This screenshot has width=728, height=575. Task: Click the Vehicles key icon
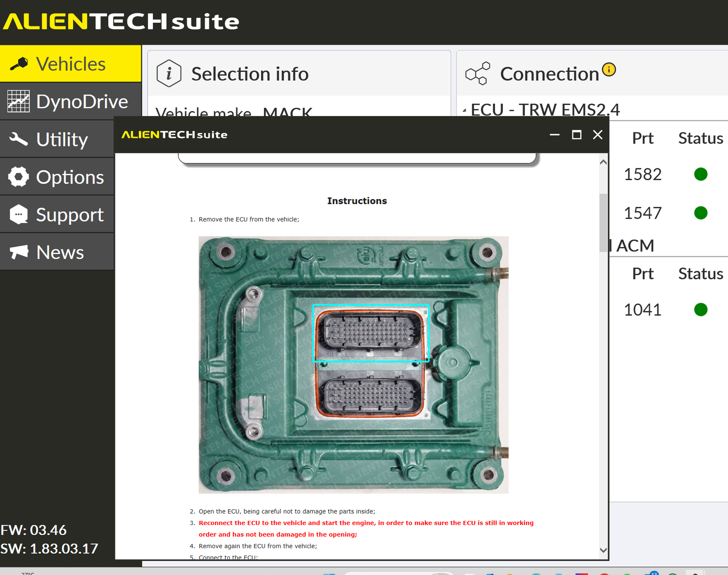[x=19, y=64]
